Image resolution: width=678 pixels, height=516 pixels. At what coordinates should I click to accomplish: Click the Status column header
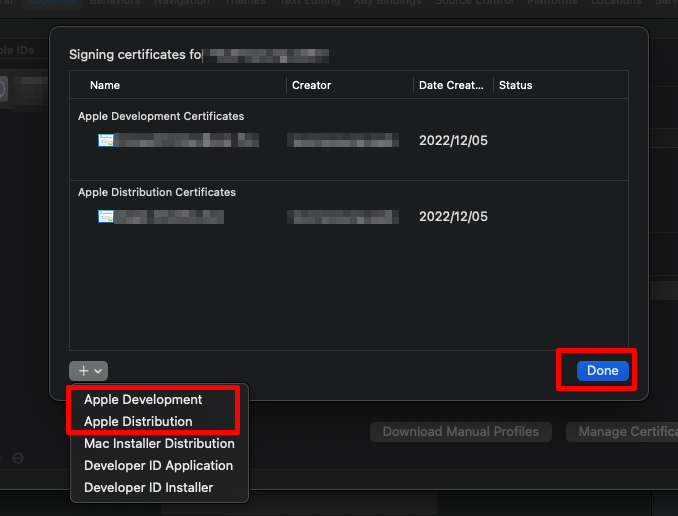click(515, 85)
